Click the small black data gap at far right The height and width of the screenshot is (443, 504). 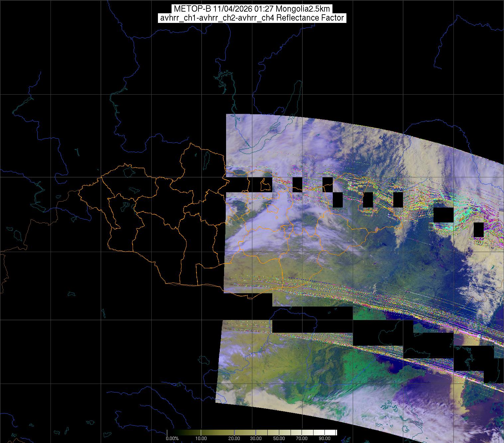point(478,229)
